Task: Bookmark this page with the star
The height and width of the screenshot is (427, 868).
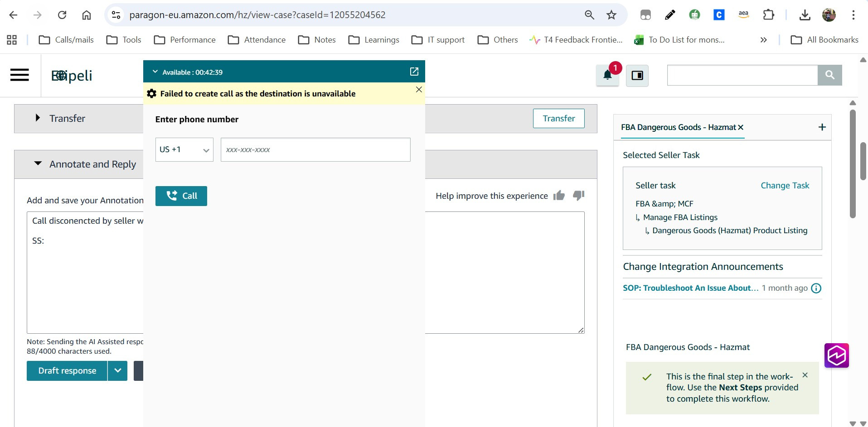Action: point(611,15)
